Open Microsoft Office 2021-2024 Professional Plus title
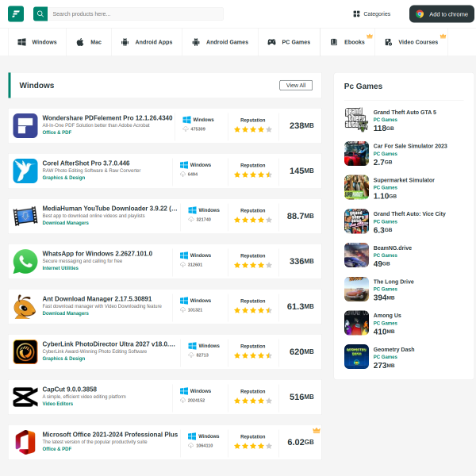This screenshot has height=476, width=476. click(110, 435)
